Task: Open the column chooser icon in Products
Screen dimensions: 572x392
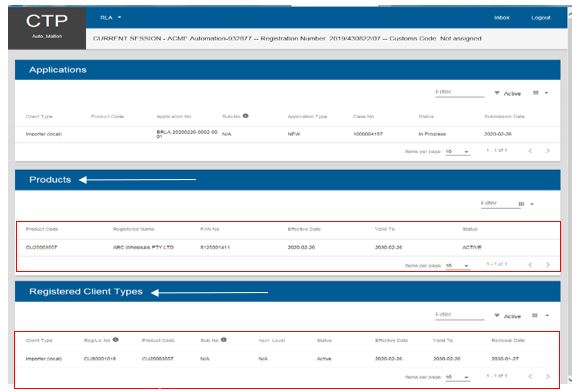Action: 521,204
